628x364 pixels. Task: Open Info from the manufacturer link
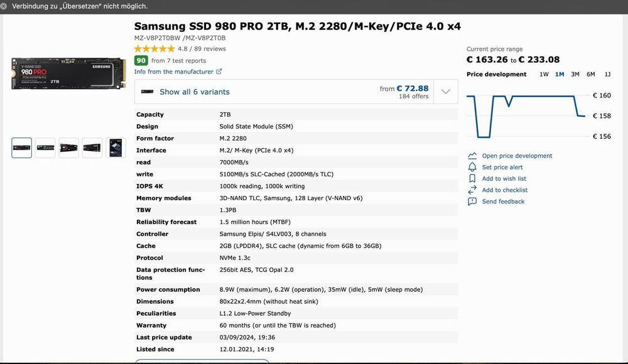[174, 72]
